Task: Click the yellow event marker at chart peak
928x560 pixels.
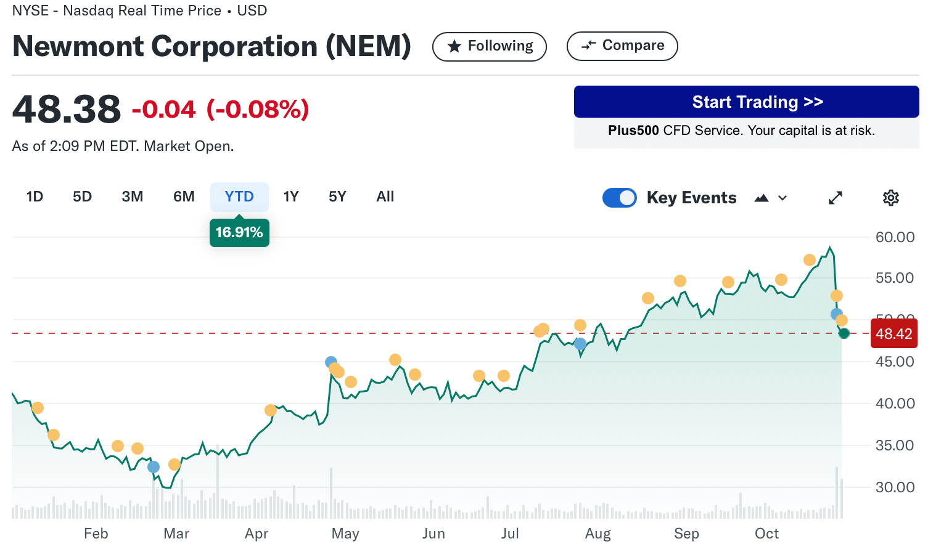Action: tap(810, 260)
